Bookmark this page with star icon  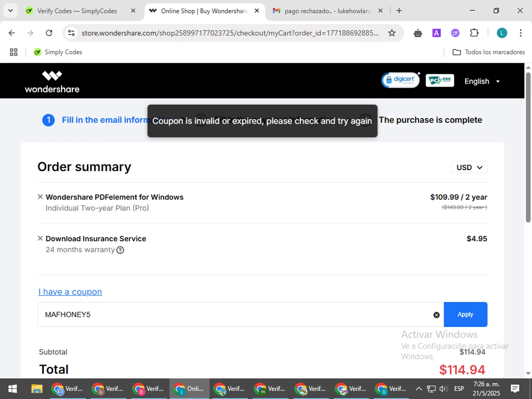coord(392,33)
